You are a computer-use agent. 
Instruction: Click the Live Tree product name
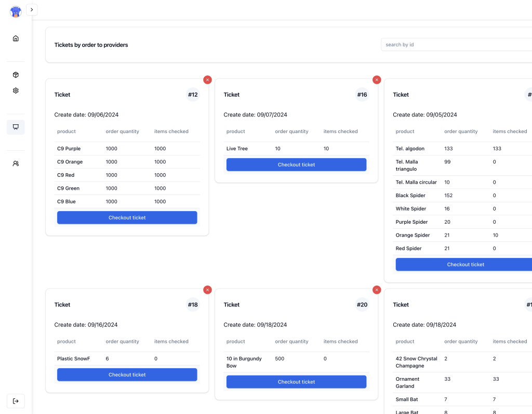(237, 148)
